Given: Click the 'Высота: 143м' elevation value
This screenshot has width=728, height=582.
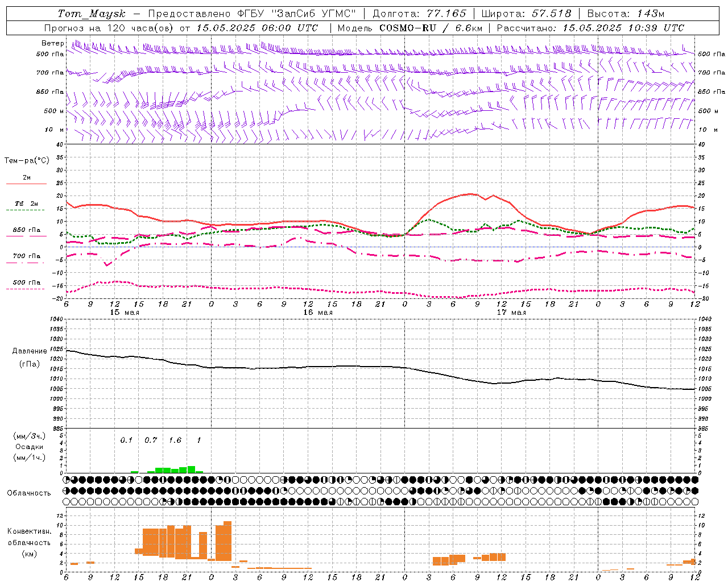Looking at the screenshot, I should 626,14.
